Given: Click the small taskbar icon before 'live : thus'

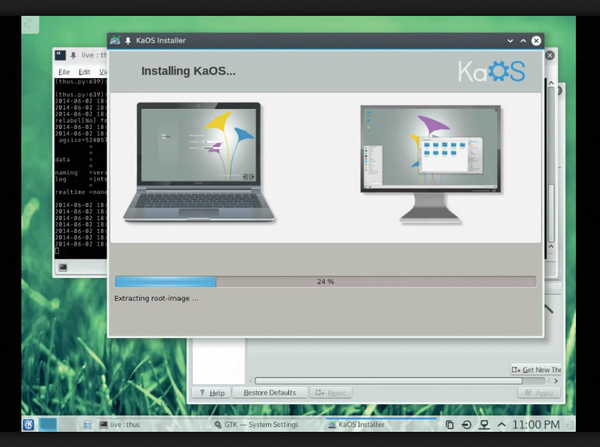Looking at the screenshot, I should pyautogui.click(x=87, y=424).
